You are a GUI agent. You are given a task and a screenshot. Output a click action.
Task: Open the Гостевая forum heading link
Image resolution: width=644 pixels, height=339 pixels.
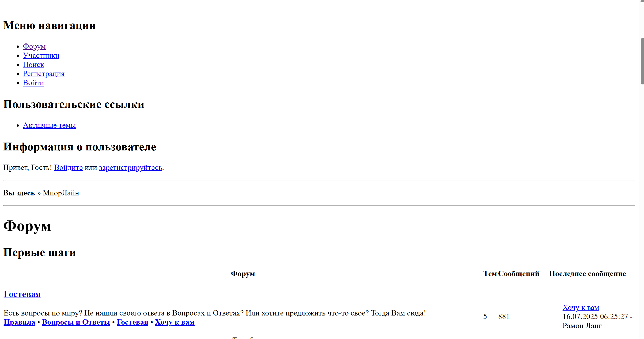tap(22, 294)
